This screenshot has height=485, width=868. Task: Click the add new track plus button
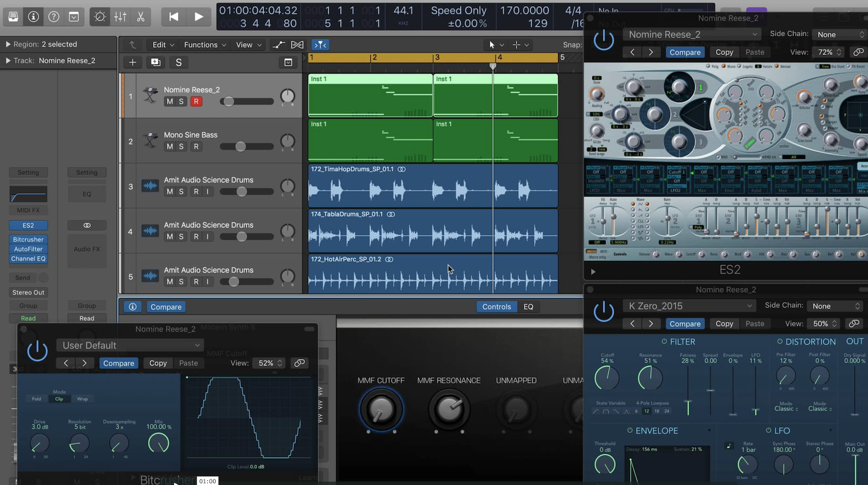tap(133, 62)
